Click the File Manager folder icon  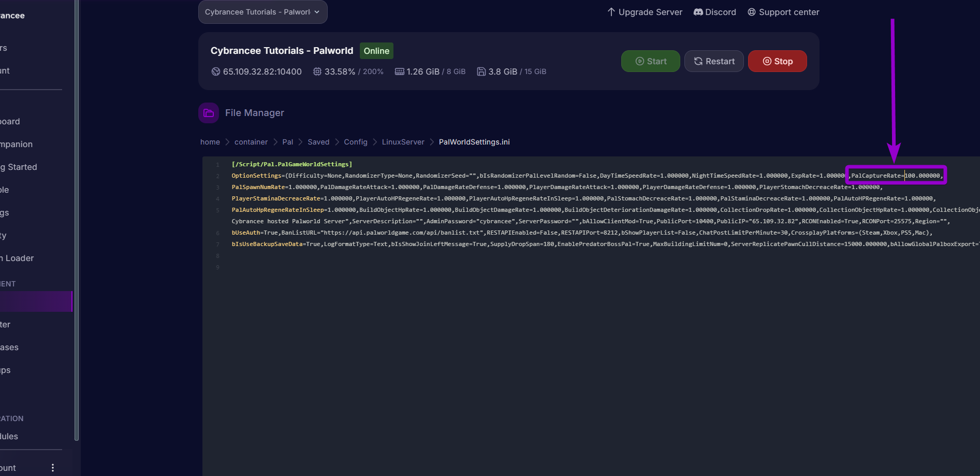(209, 113)
